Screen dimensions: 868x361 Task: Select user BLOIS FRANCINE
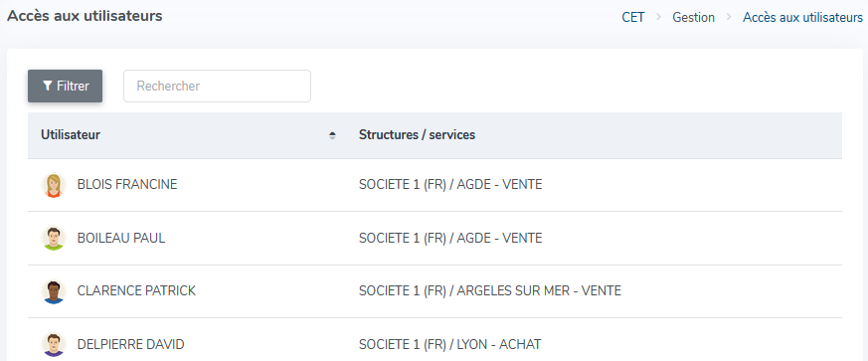[127, 185]
